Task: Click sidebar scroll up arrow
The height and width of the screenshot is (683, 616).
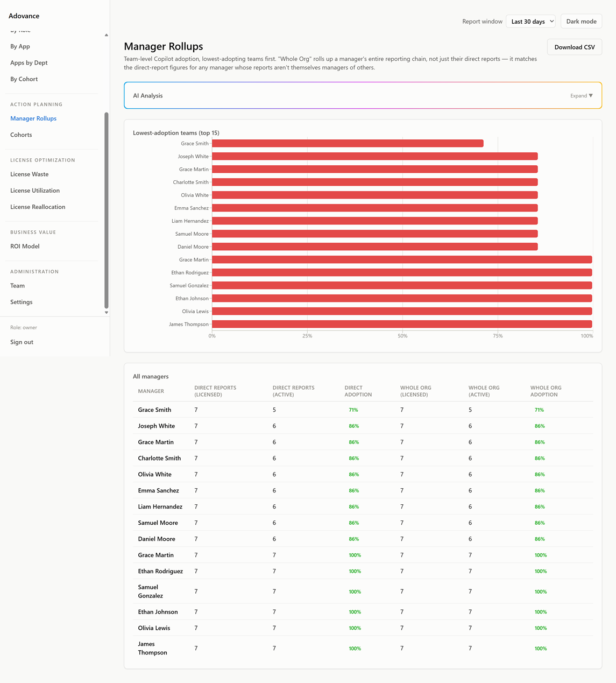Action: pyautogui.click(x=106, y=35)
